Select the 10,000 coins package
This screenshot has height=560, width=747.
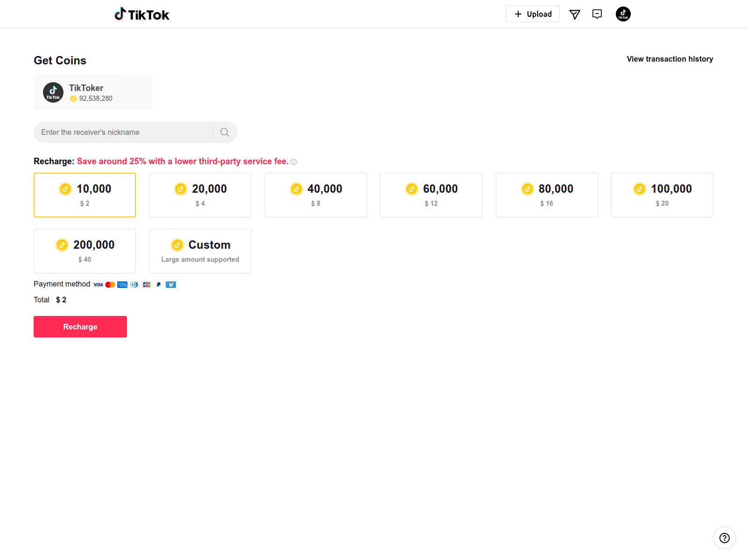coord(85,195)
